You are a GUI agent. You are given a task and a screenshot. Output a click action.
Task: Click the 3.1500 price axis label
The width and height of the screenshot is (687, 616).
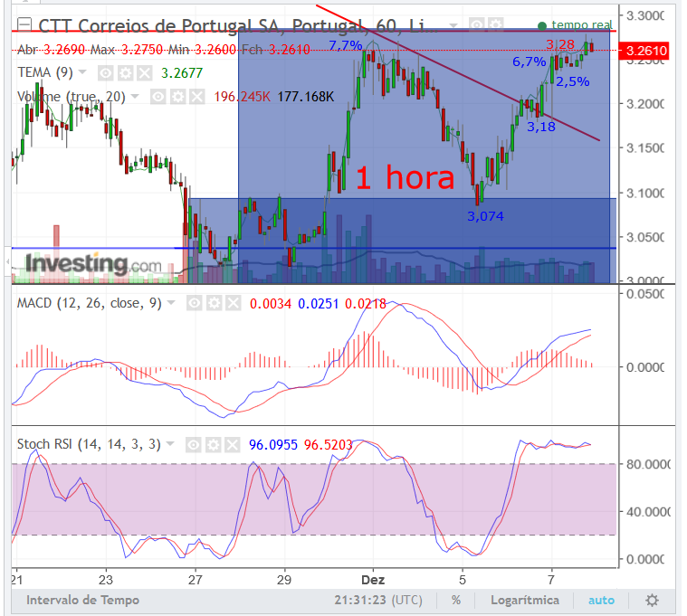[x=645, y=148]
